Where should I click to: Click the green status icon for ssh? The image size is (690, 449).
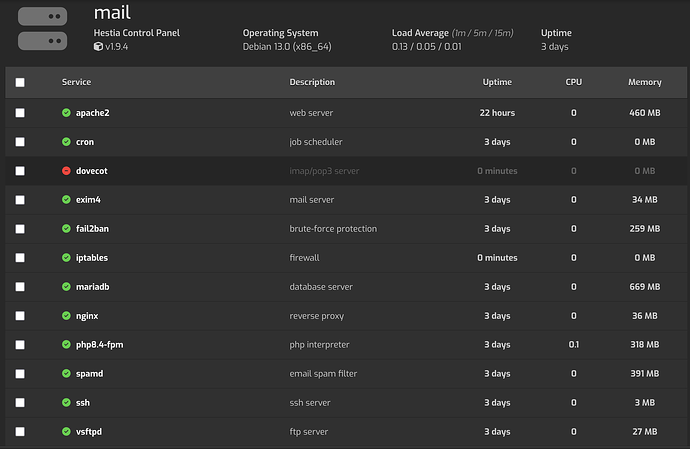(66, 403)
